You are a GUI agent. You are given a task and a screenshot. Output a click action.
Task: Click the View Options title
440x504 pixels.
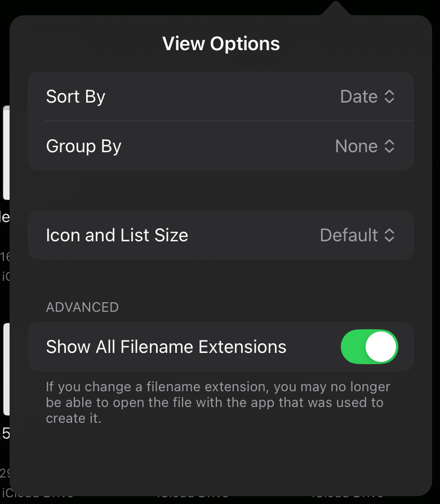click(221, 44)
